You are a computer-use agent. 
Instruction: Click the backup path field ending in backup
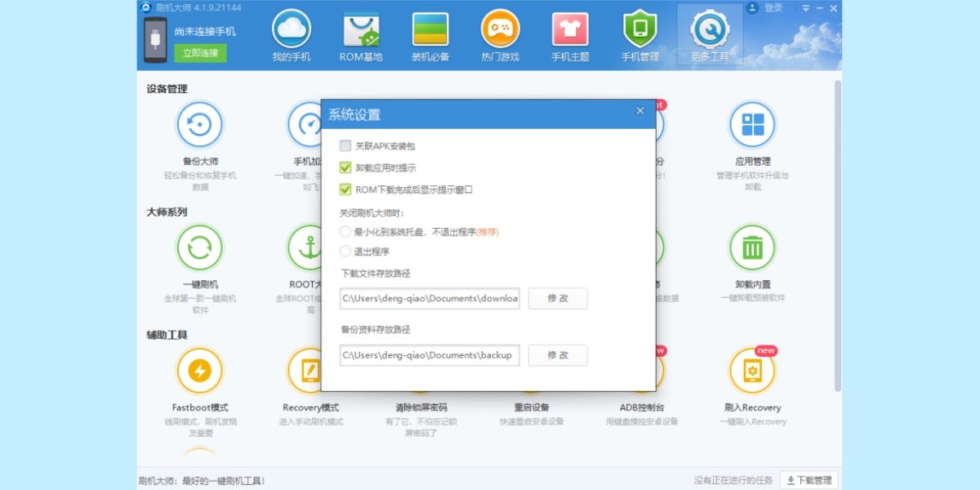[x=430, y=355]
